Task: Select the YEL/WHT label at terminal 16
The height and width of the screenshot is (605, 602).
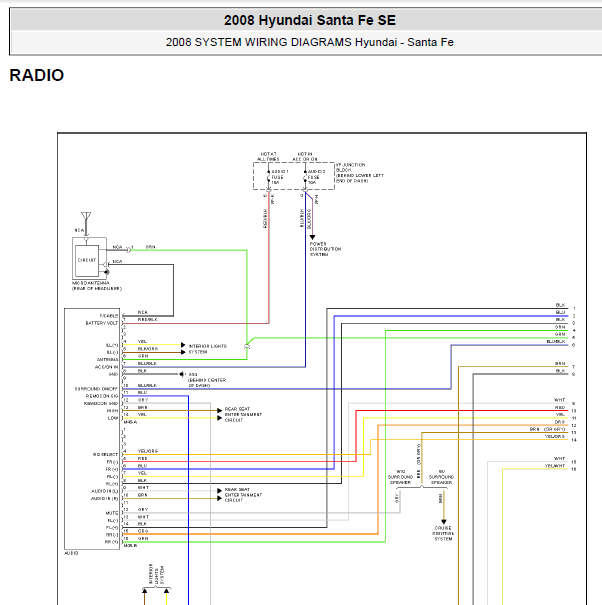Action: (555, 466)
